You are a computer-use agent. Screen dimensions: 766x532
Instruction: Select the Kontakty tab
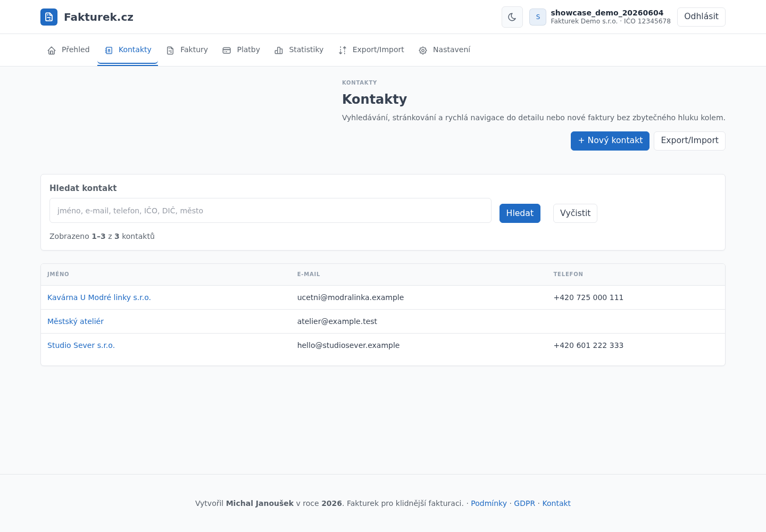(x=128, y=50)
